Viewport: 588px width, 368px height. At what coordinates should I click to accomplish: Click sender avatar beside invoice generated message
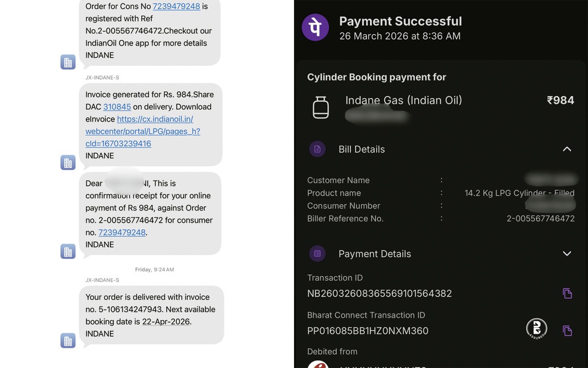point(68,162)
